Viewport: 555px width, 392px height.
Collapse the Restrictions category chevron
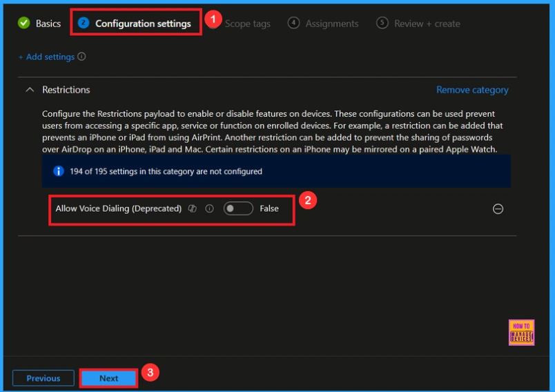(30, 90)
